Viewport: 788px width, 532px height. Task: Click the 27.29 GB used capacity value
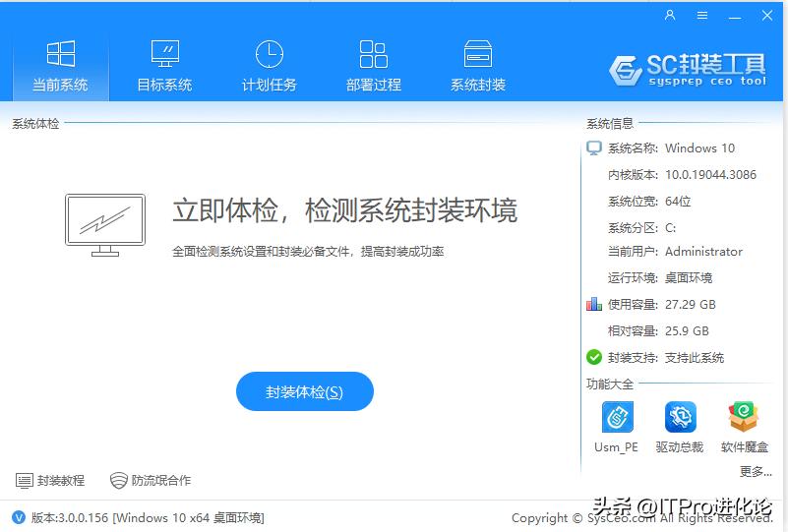point(690,305)
